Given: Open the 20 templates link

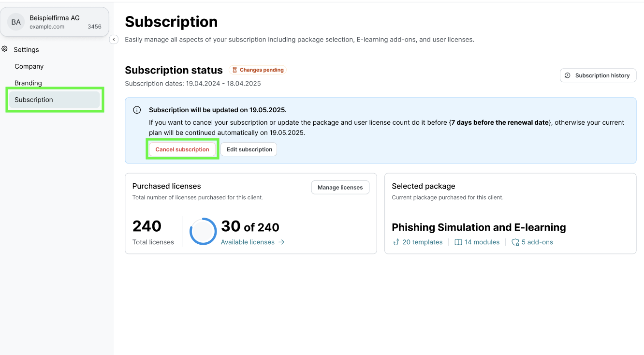Looking at the screenshot, I should 423,242.
